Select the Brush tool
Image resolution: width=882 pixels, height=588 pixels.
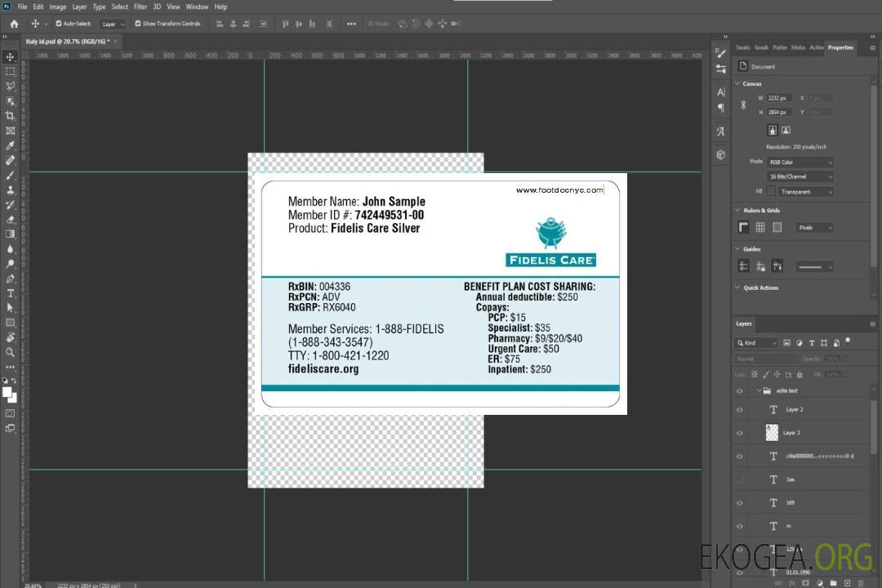pos(10,175)
